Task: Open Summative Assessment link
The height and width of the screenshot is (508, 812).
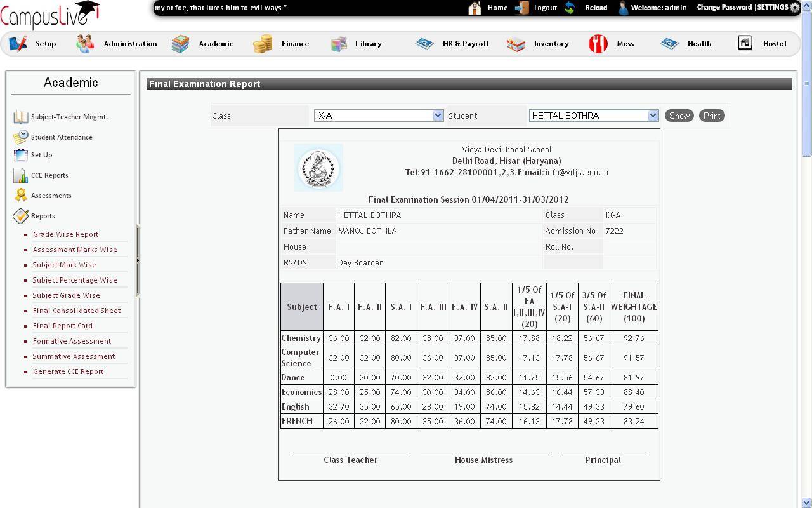Action: (x=74, y=356)
